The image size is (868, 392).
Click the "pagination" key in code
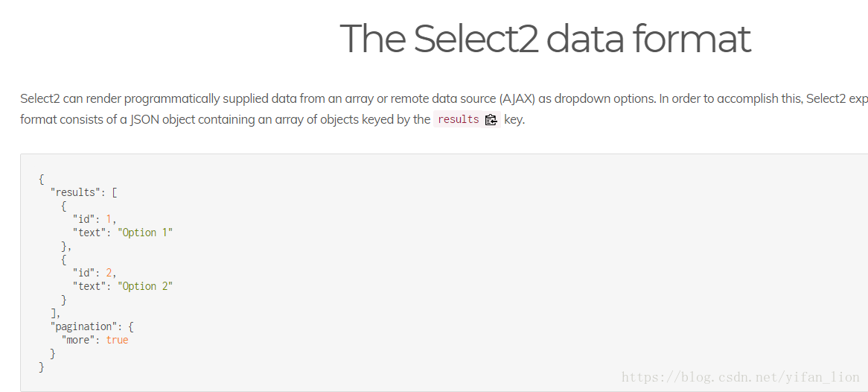(x=84, y=326)
